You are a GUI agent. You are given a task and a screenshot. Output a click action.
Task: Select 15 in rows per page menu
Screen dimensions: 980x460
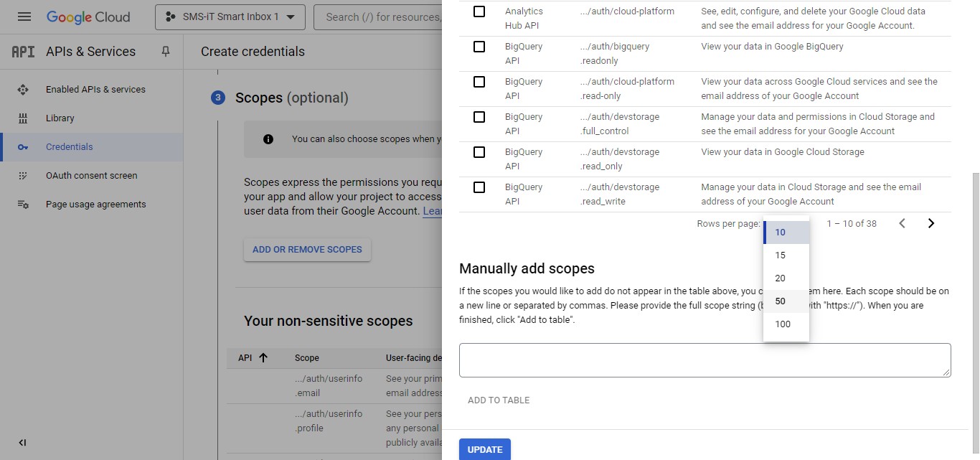(x=781, y=255)
